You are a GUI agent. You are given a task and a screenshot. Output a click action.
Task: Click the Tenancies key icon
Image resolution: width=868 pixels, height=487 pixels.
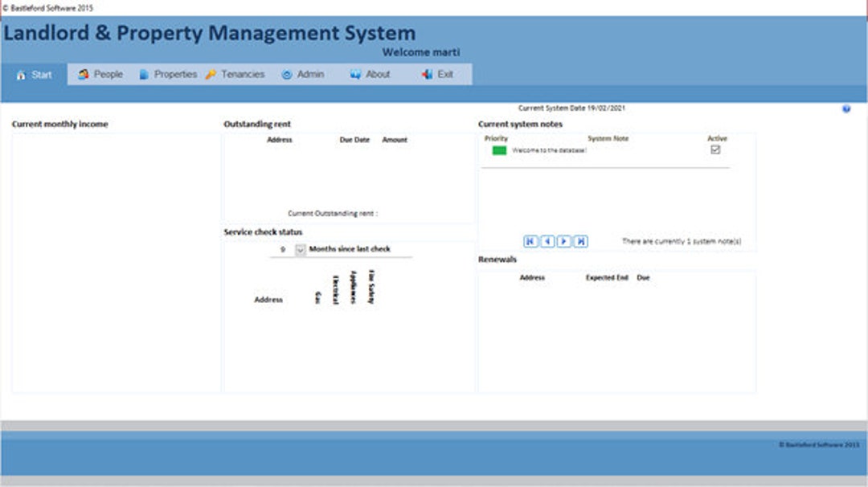pos(209,73)
